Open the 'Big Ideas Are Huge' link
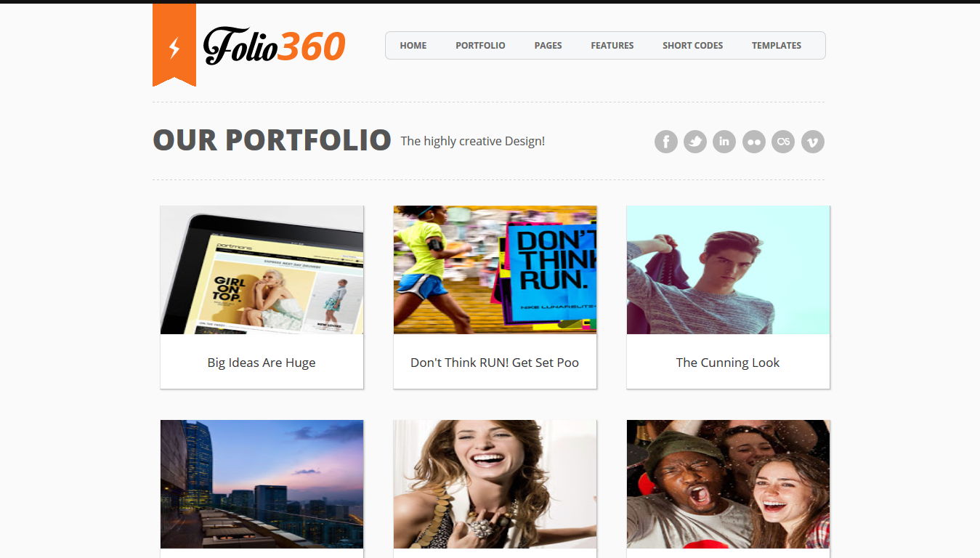The height and width of the screenshot is (558, 980). tap(262, 363)
